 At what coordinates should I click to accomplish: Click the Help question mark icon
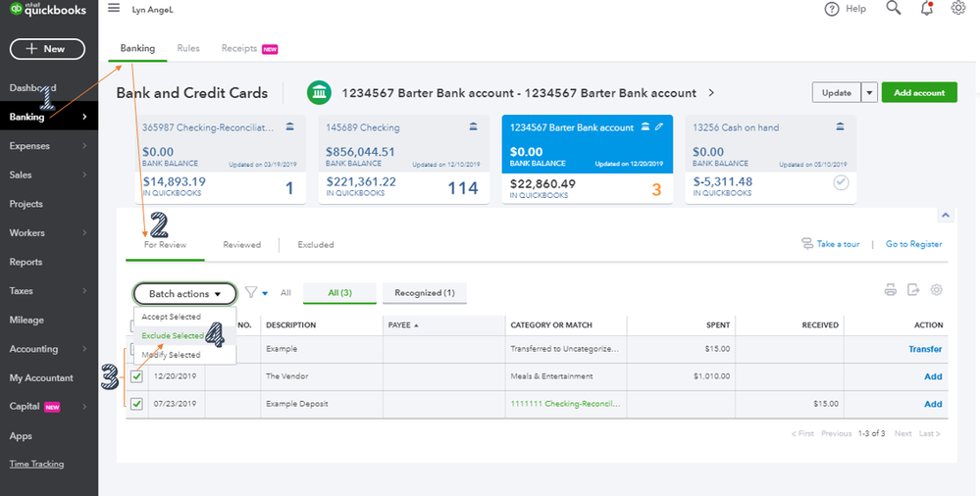(831, 10)
